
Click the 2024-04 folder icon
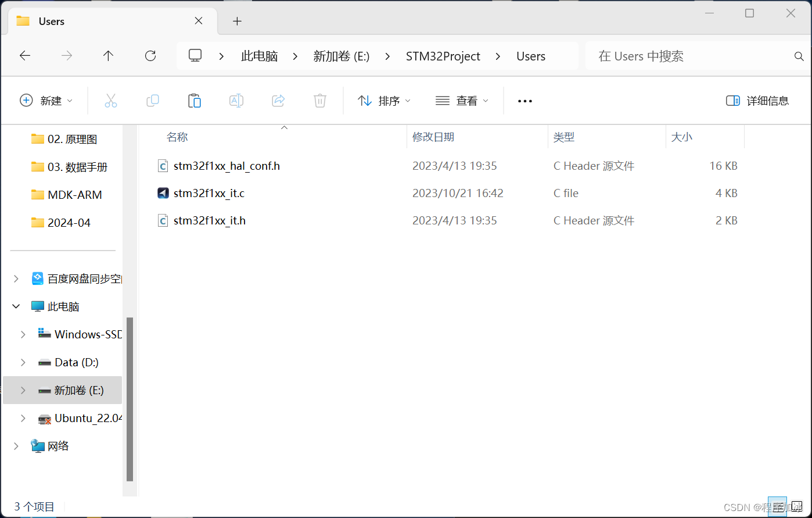click(x=38, y=223)
